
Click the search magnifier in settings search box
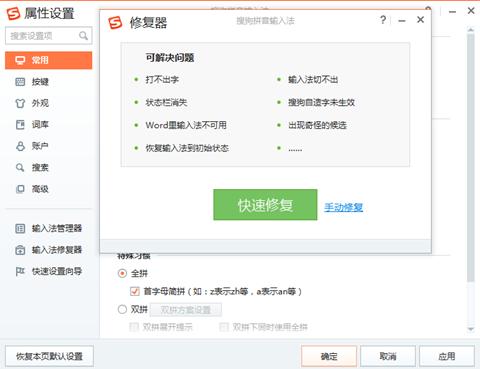point(83,36)
